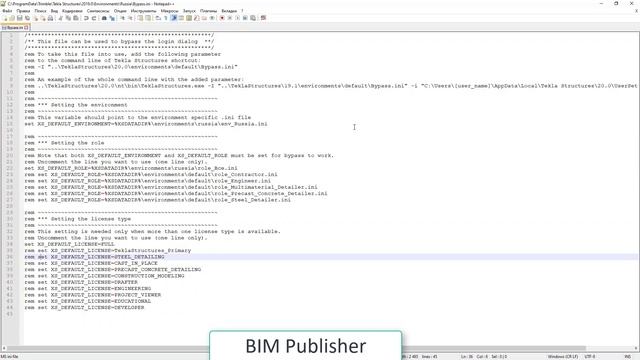Click line 'set XS_DEFAULT_LICENSE=FULL'
640x360 pixels.
(x=69, y=244)
